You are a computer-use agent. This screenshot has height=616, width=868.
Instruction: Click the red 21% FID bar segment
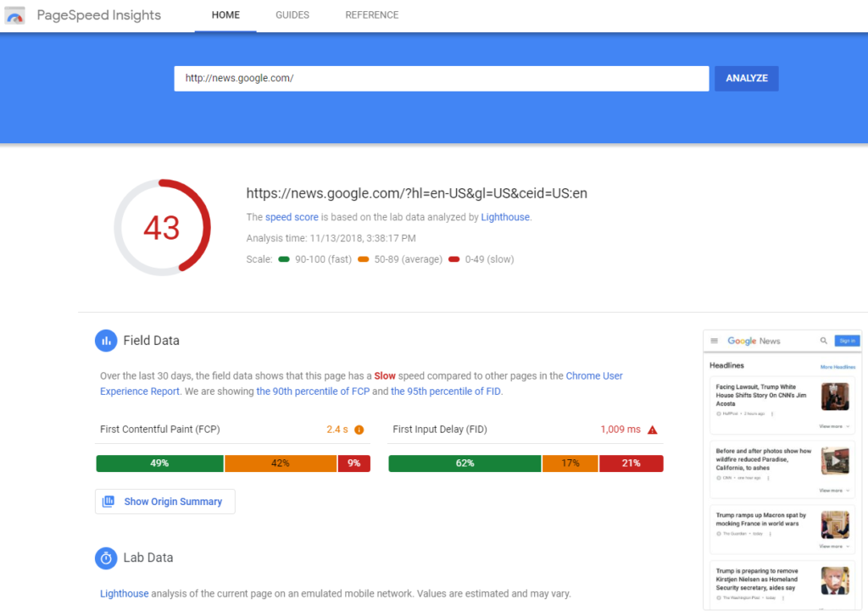coord(631,463)
